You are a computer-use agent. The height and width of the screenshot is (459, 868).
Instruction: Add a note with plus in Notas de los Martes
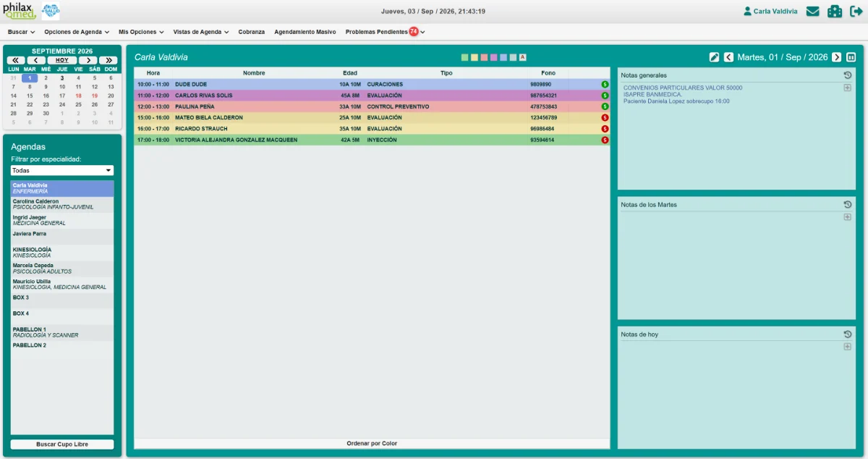(848, 217)
